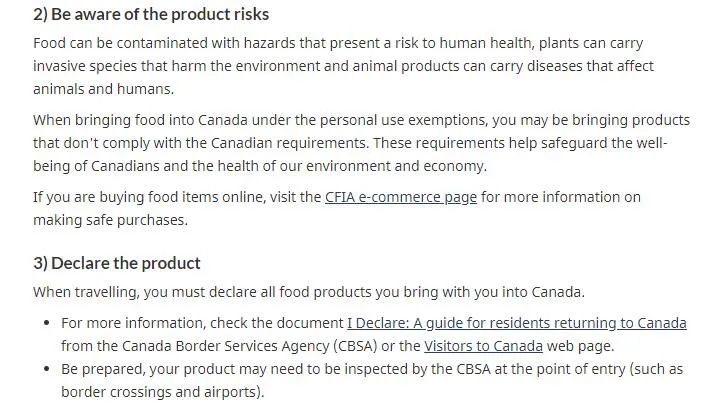
Task: Click the words 'making safe purchases'
Action: [x=110, y=220]
